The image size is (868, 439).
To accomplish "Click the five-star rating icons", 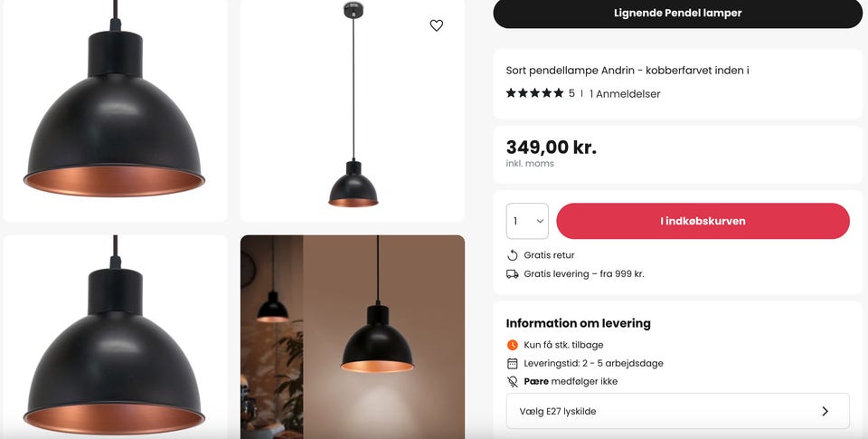I will point(534,93).
